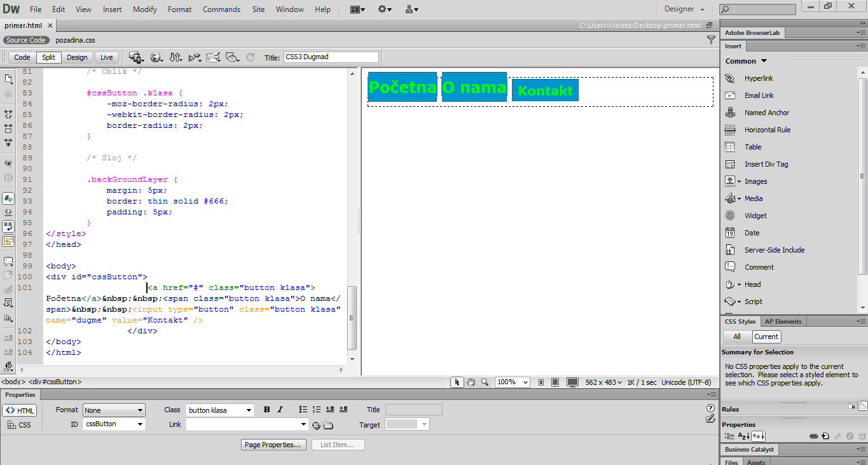Open the pozadina.css related file
The image size is (868, 465).
[75, 40]
